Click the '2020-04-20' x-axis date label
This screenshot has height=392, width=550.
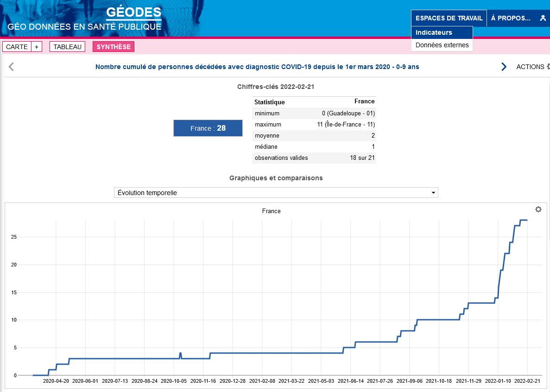56,381
